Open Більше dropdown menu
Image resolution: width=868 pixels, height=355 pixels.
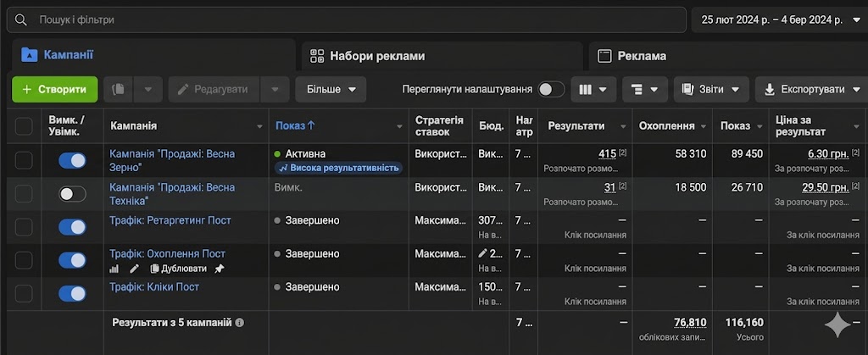coord(331,90)
